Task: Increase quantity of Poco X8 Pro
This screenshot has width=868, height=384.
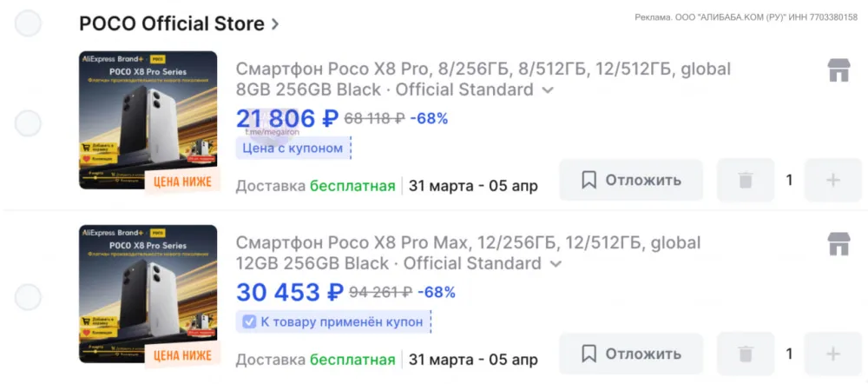Action: pyautogui.click(x=833, y=181)
